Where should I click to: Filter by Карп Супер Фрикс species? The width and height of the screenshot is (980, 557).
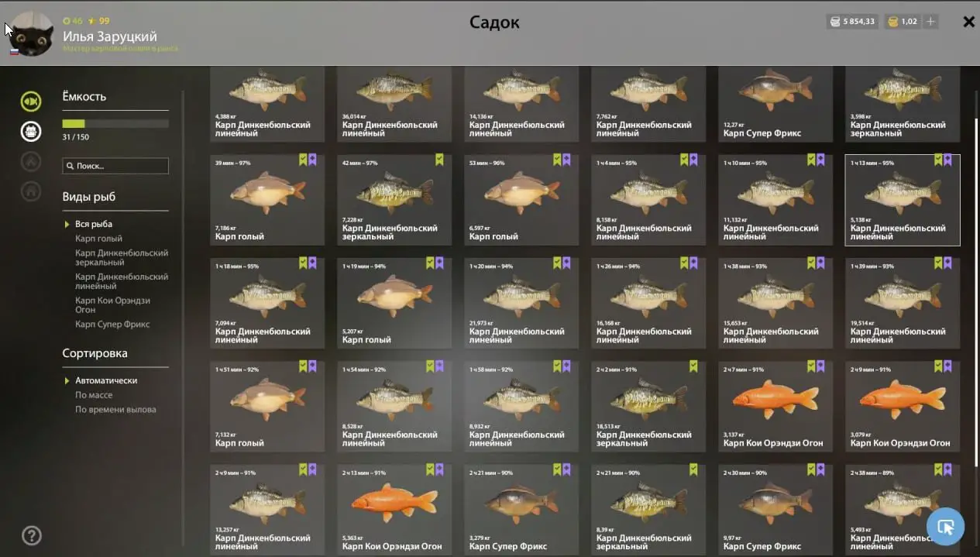click(112, 325)
